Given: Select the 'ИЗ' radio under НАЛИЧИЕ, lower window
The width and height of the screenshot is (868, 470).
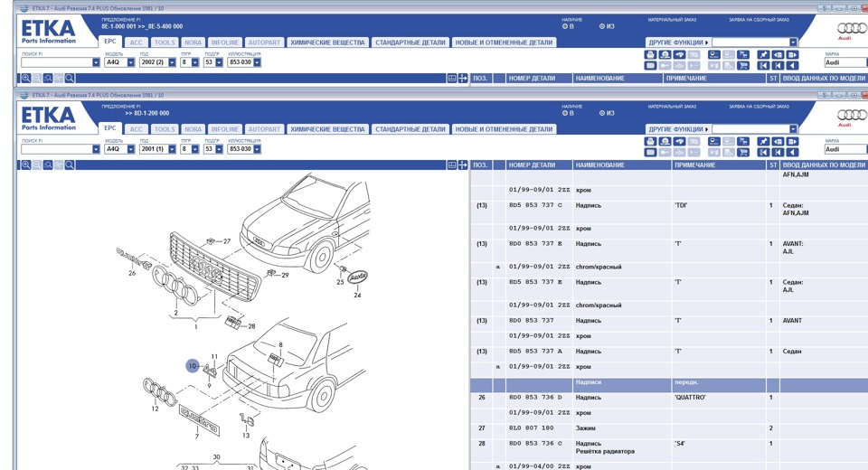Looking at the screenshot, I should click(602, 113).
